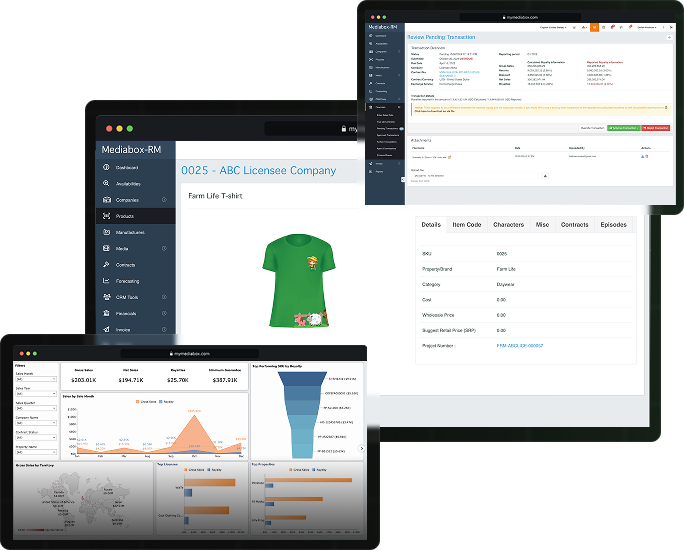Switch to the Misc tab
Screen dimensions: 684x550
(x=542, y=225)
